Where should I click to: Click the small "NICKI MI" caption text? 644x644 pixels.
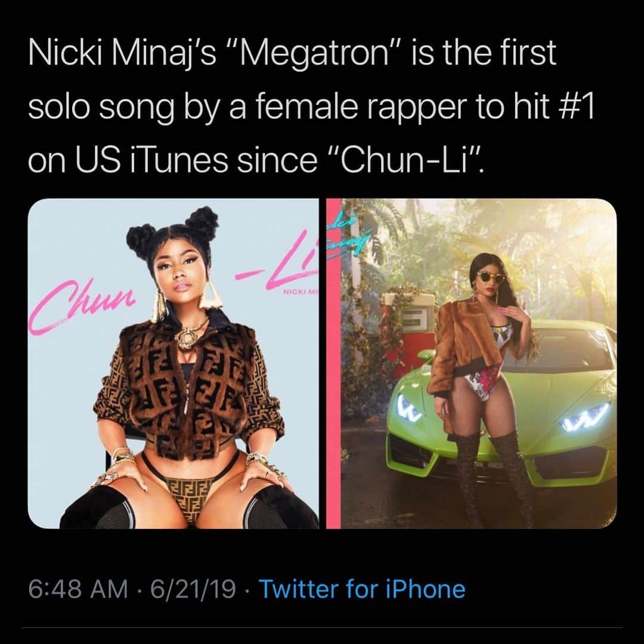click(301, 292)
